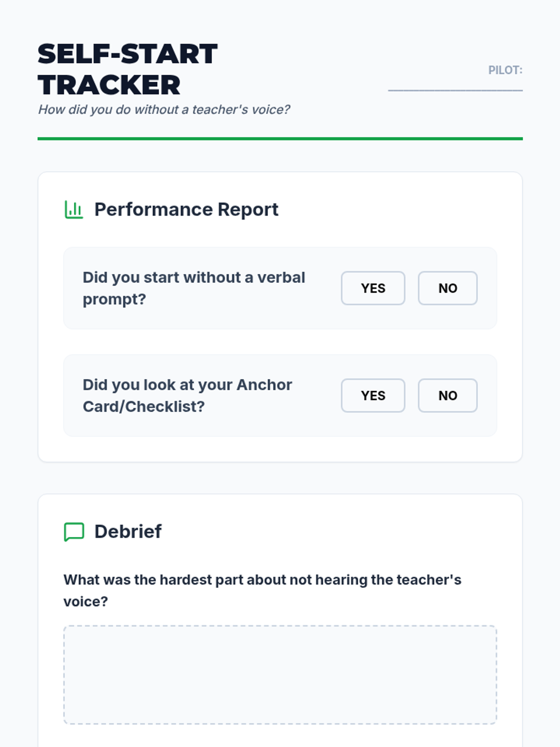Click 'Did you look at your Anchor' text
Screen dimensions: 560x747
coord(187,385)
